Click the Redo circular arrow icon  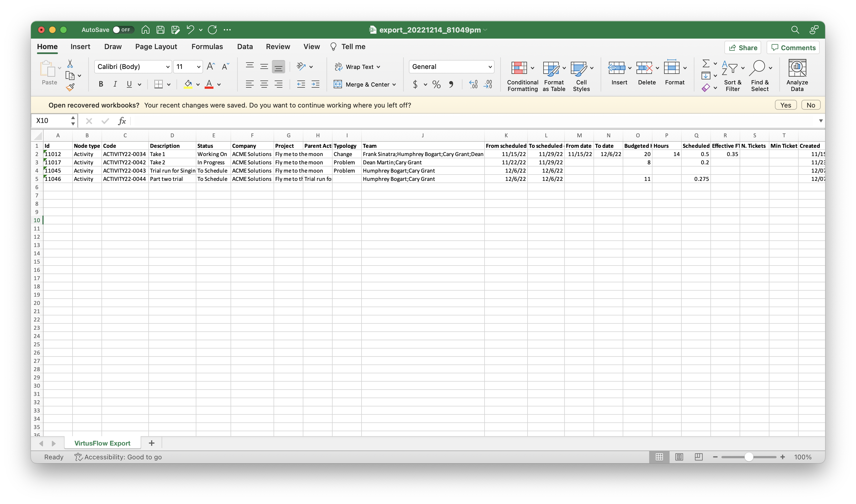tap(213, 30)
